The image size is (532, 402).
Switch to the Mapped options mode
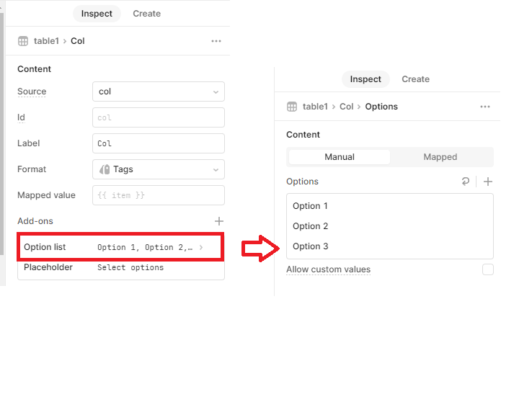pos(440,157)
